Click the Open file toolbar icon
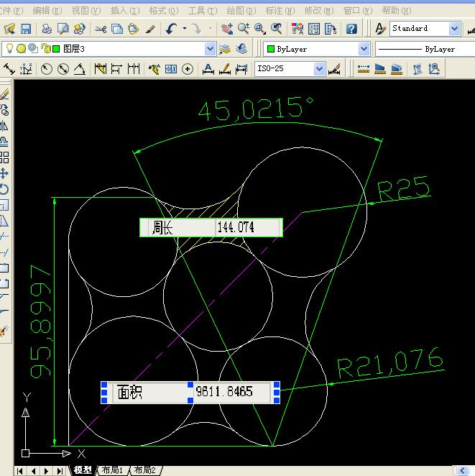Screen dimensions: 475x476 9,29
